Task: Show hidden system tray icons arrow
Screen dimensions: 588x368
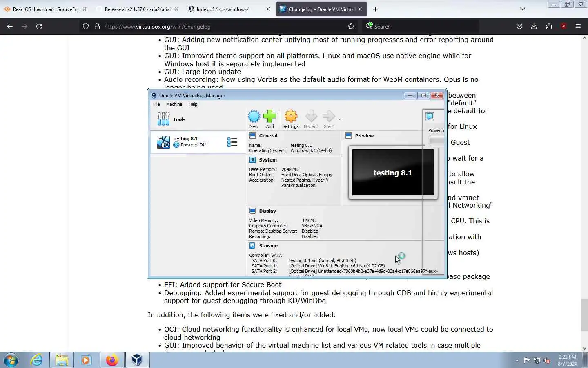Action: tap(517, 360)
